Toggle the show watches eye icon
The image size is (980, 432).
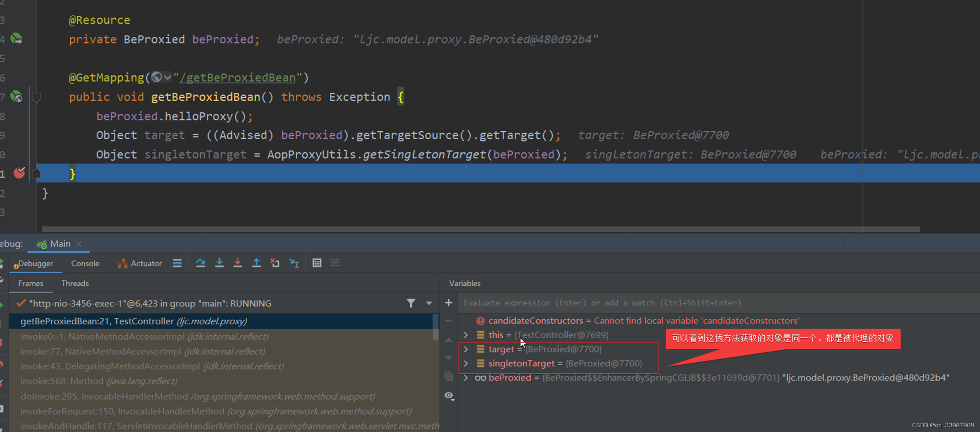point(449,396)
